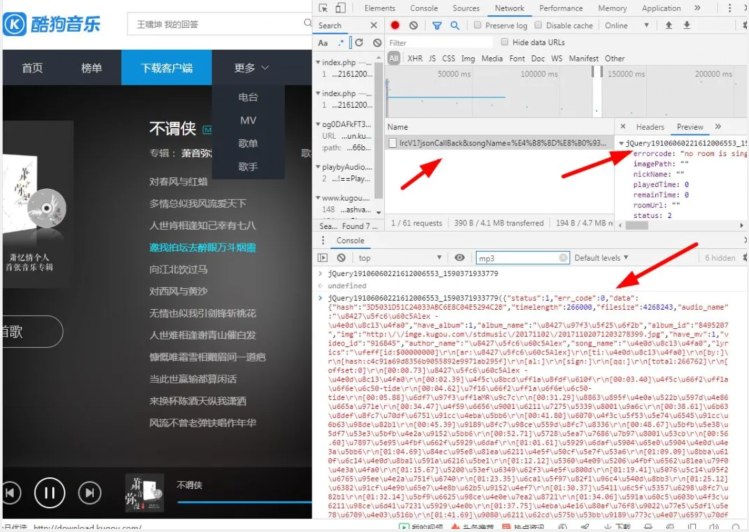Click the inspect element cursor icon
This screenshot has width=749, height=532.
coord(323,8)
